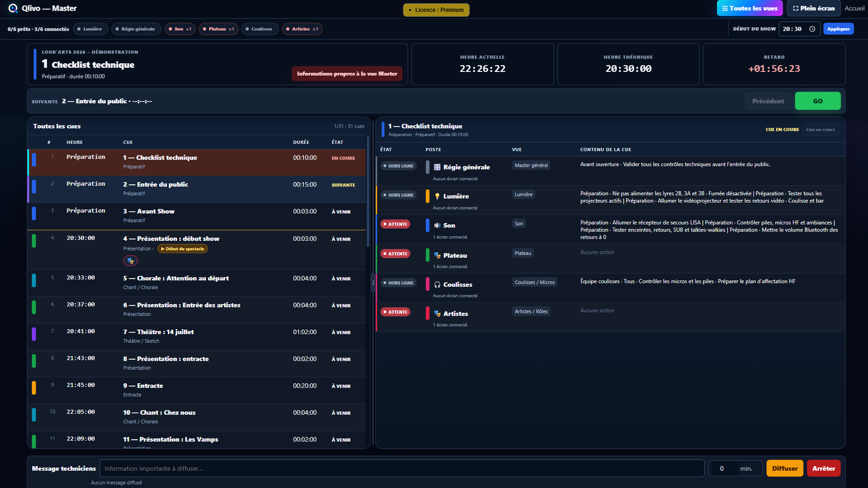The width and height of the screenshot is (868, 488).
Task: Click Informations propres à la vue Master badge
Action: [x=347, y=73]
